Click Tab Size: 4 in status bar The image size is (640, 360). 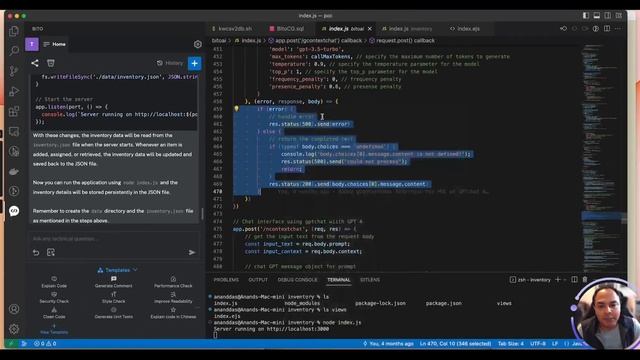click(x=511, y=344)
